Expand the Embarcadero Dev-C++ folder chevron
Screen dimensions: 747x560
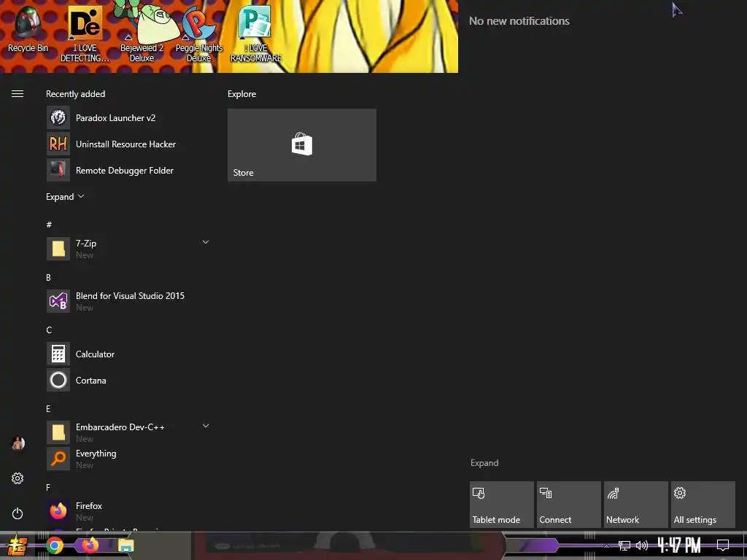point(206,426)
